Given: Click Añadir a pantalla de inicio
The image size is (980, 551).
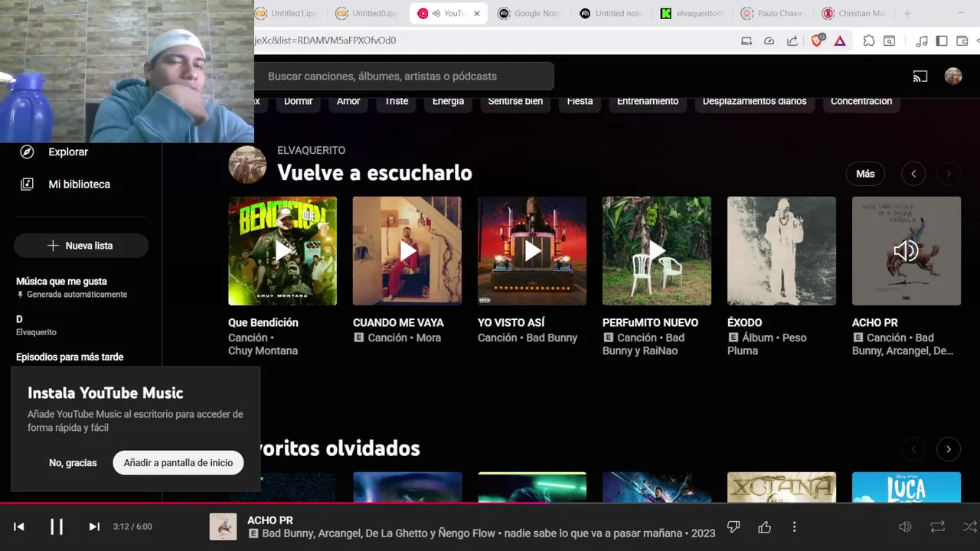Looking at the screenshot, I should point(178,462).
